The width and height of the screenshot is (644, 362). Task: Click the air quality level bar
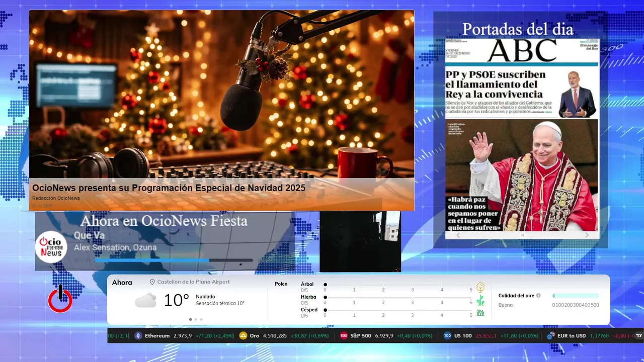(576, 296)
